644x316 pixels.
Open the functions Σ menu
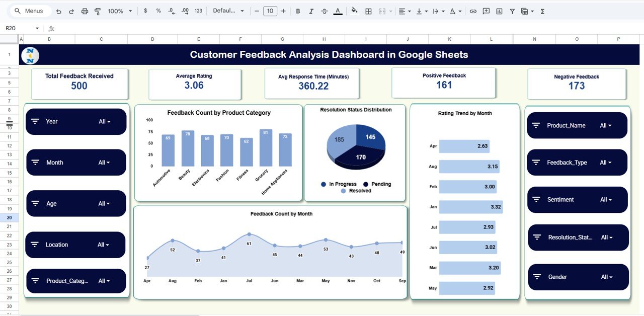(x=542, y=10)
